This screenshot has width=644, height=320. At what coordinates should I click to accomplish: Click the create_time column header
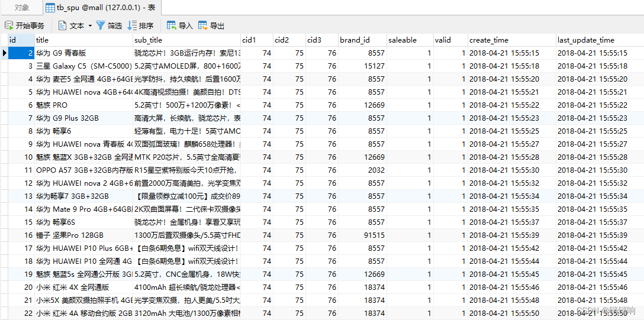pyautogui.click(x=512, y=40)
